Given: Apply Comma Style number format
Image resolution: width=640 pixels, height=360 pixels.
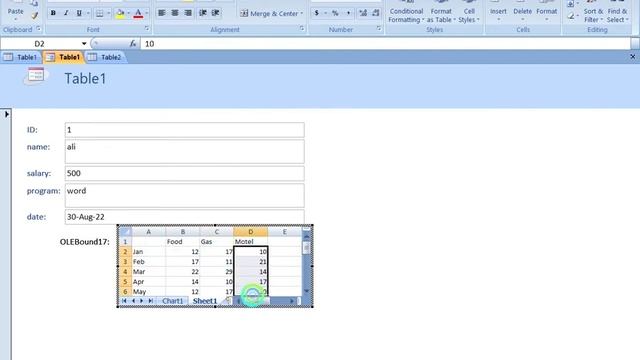Looking at the screenshot, I should pyautogui.click(x=348, y=13).
